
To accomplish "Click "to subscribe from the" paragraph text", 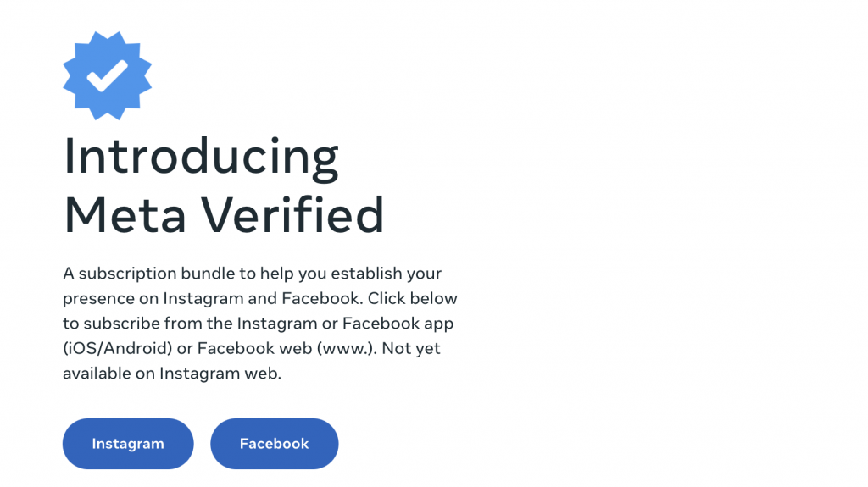I will [x=147, y=324].
